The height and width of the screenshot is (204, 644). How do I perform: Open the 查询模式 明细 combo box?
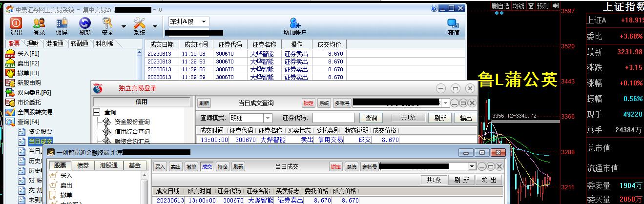coord(250,118)
